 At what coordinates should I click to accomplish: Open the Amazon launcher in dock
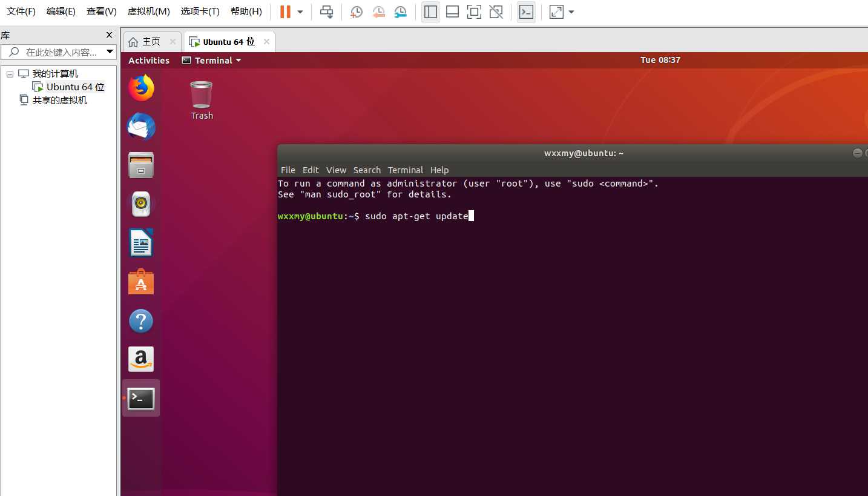pos(141,359)
